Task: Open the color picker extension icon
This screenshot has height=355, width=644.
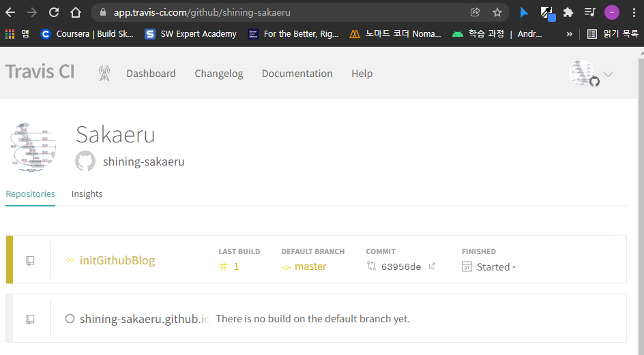Action: click(547, 13)
